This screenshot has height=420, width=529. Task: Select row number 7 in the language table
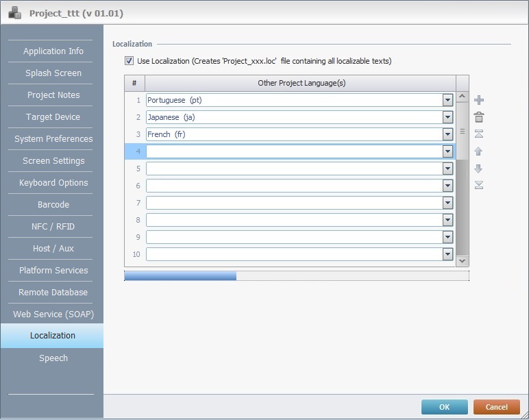[x=137, y=203]
